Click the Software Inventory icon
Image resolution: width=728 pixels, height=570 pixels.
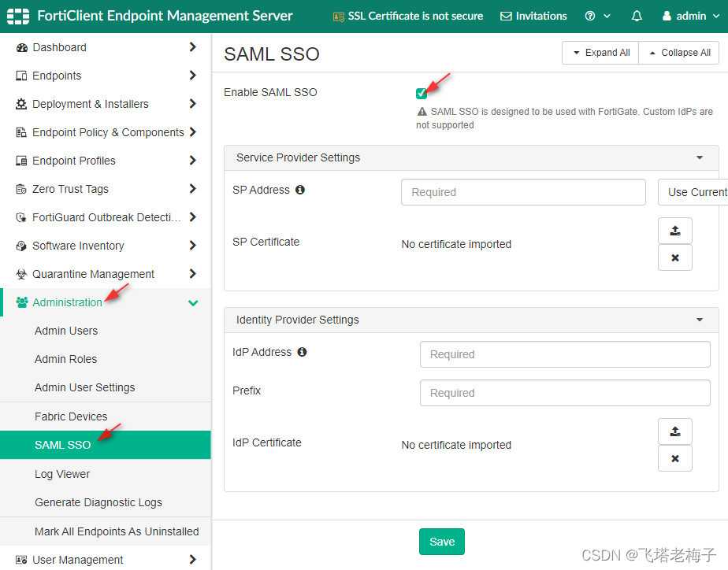point(21,246)
